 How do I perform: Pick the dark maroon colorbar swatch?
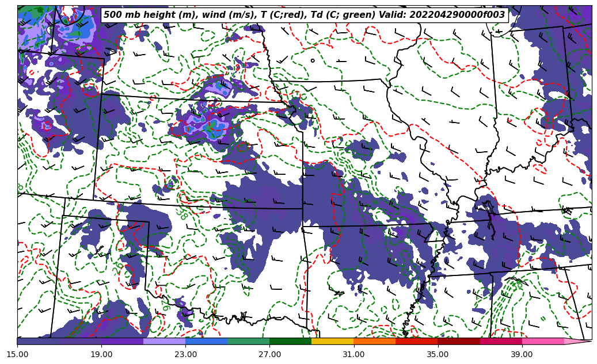coord(458,341)
